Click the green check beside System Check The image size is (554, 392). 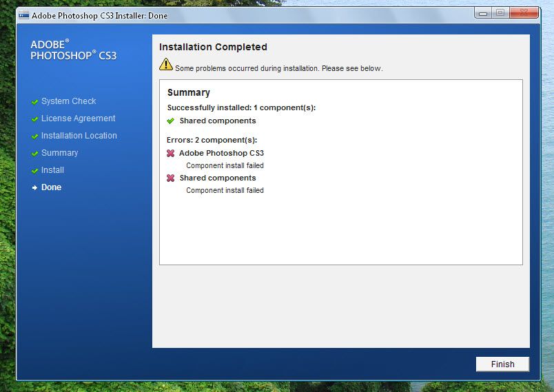pos(34,102)
